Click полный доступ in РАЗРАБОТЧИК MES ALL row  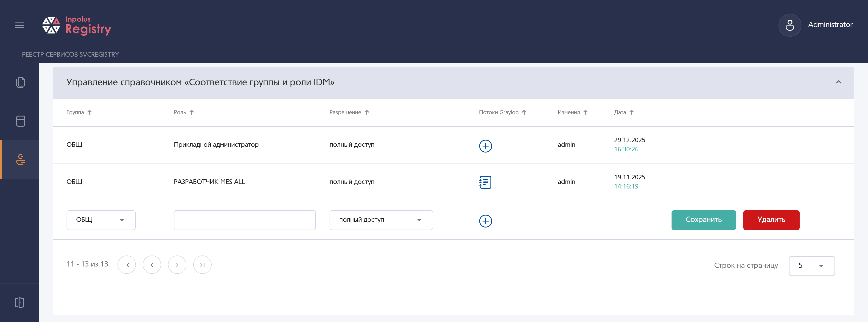coord(352,182)
